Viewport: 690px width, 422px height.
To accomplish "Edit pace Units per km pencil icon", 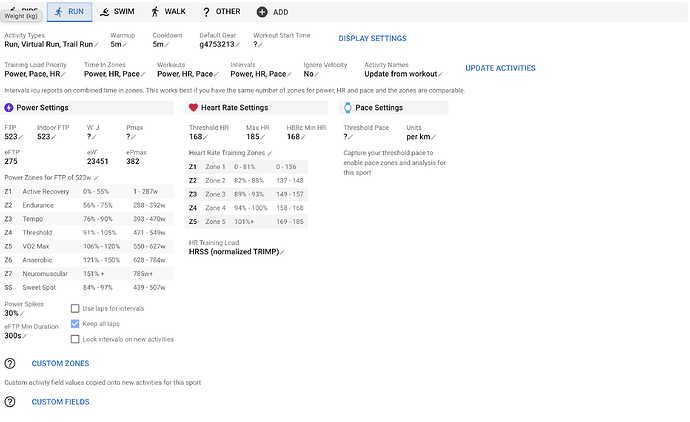I will click(434, 137).
